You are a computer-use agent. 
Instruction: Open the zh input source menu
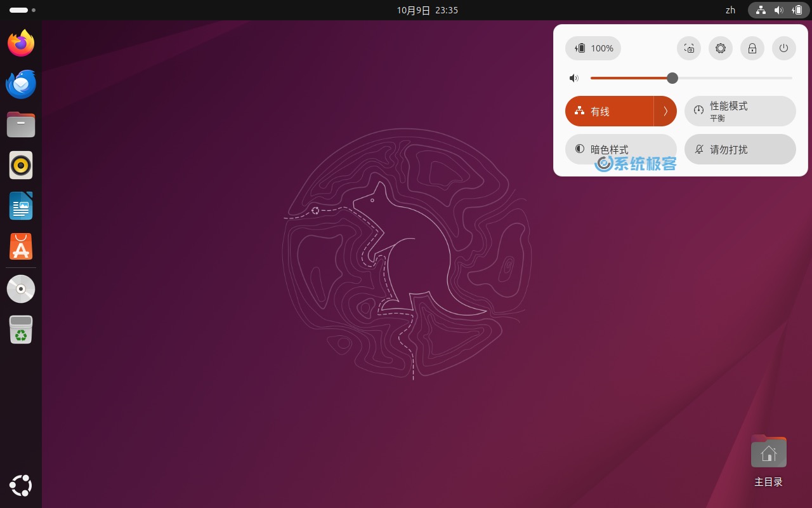(x=730, y=10)
